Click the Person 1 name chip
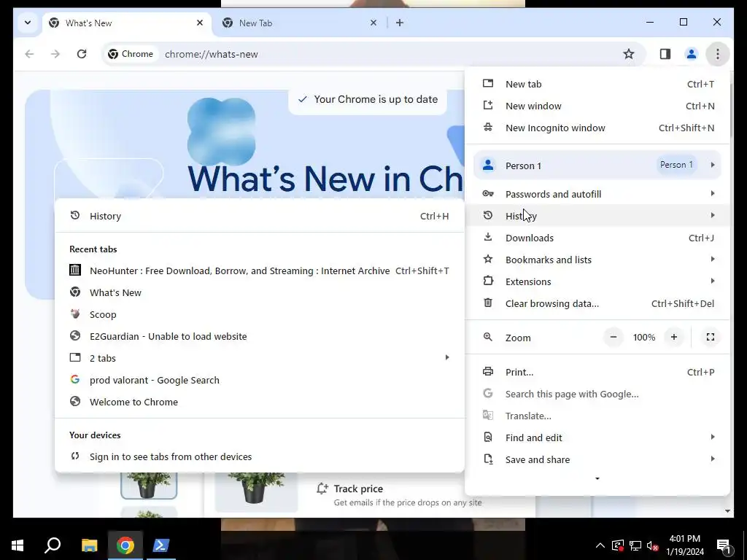 676,165
